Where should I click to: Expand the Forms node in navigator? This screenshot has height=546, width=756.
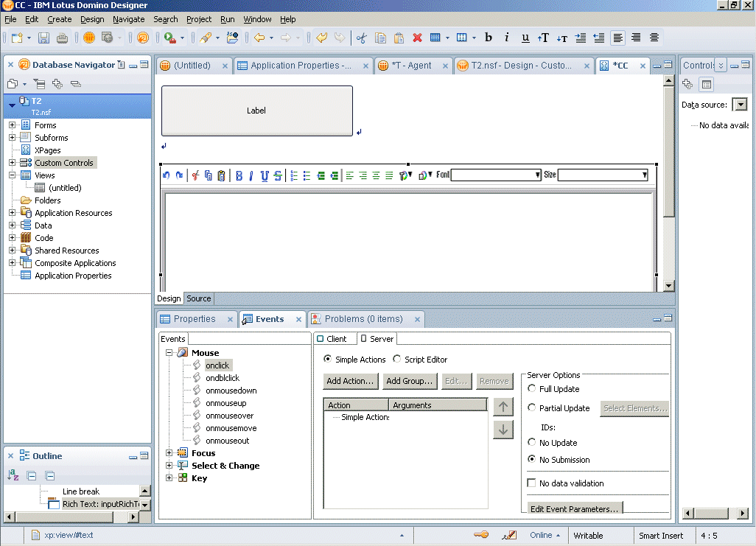click(x=12, y=125)
